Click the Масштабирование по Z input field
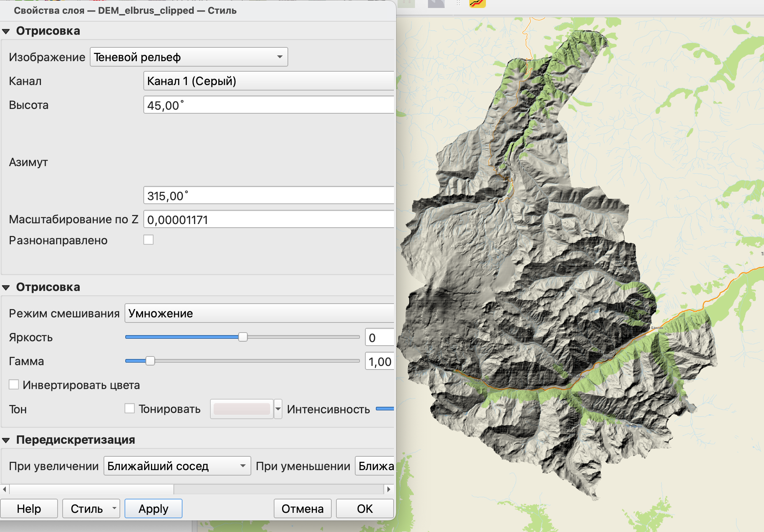Viewport: 764px width, 532px height. click(268, 220)
